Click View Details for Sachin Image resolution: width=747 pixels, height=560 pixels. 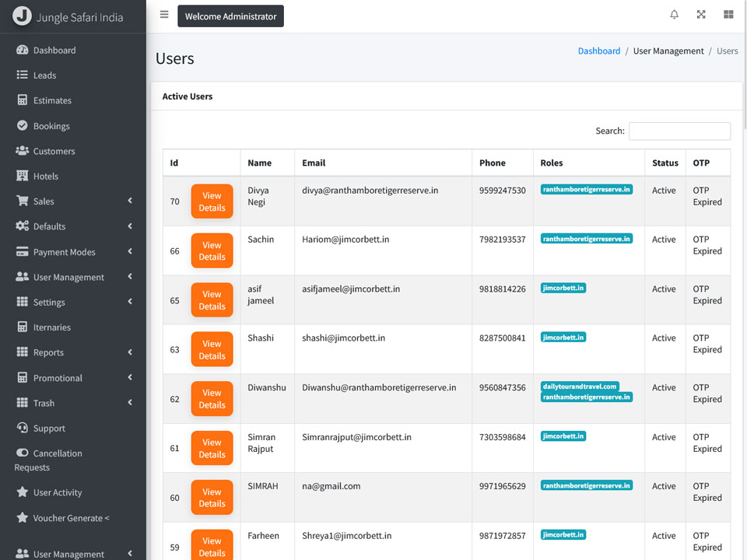pyautogui.click(x=212, y=251)
